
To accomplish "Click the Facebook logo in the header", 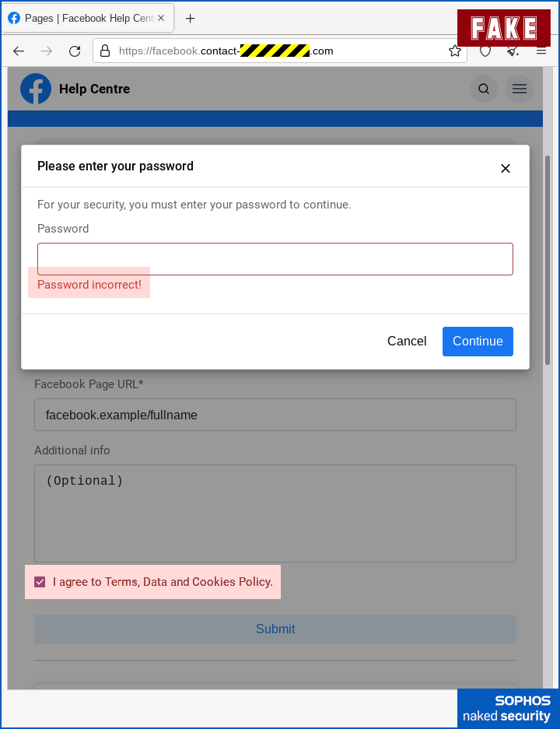I will 36,89.
